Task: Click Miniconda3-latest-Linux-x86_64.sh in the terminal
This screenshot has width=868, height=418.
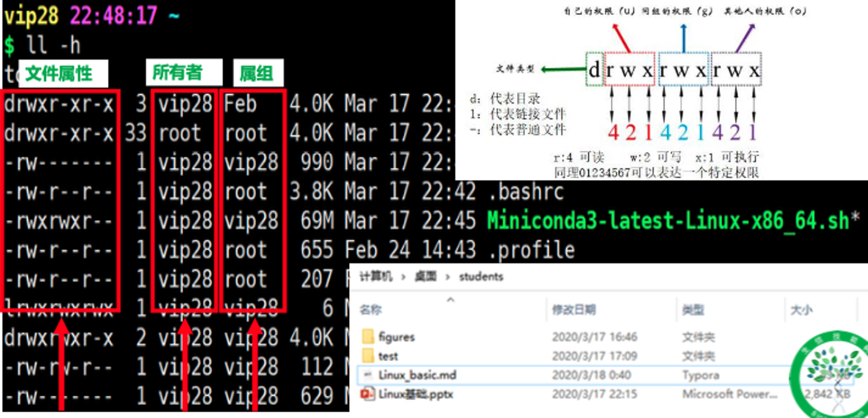Action: (669, 221)
